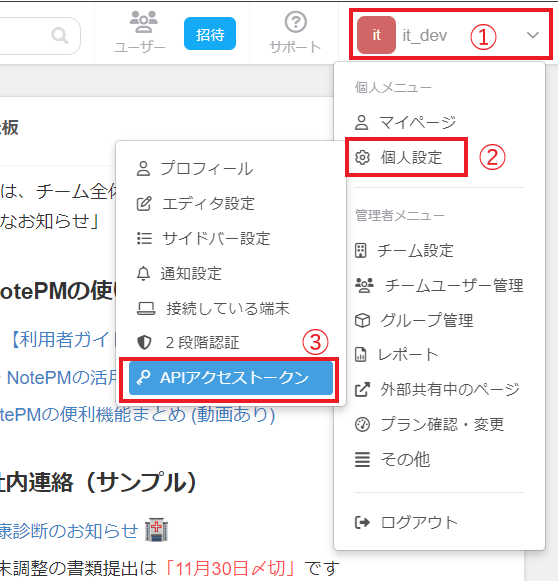Image resolution: width=558 pixels, height=581 pixels.
Task: Click the list icon beside サイドバー設定
Action: pyautogui.click(x=144, y=238)
